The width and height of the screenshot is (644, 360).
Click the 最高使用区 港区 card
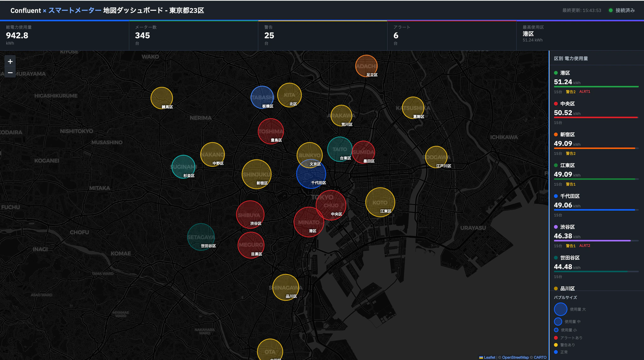(580, 35)
